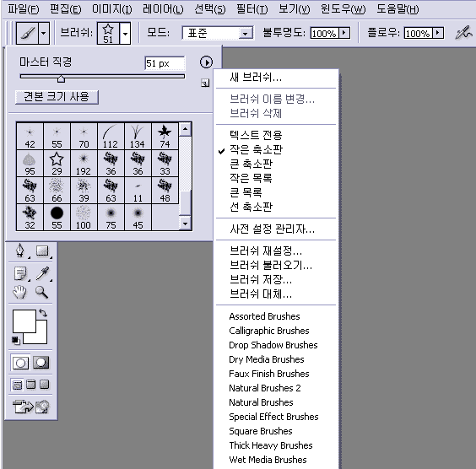Select the 66 scatter texture brush
This screenshot has height=469, width=476.
(x=57, y=190)
